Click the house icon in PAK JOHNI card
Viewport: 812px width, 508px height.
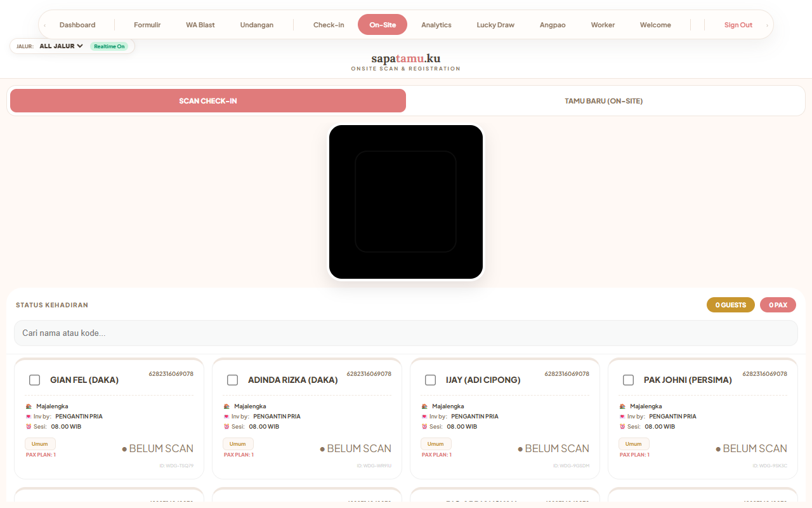click(x=622, y=406)
